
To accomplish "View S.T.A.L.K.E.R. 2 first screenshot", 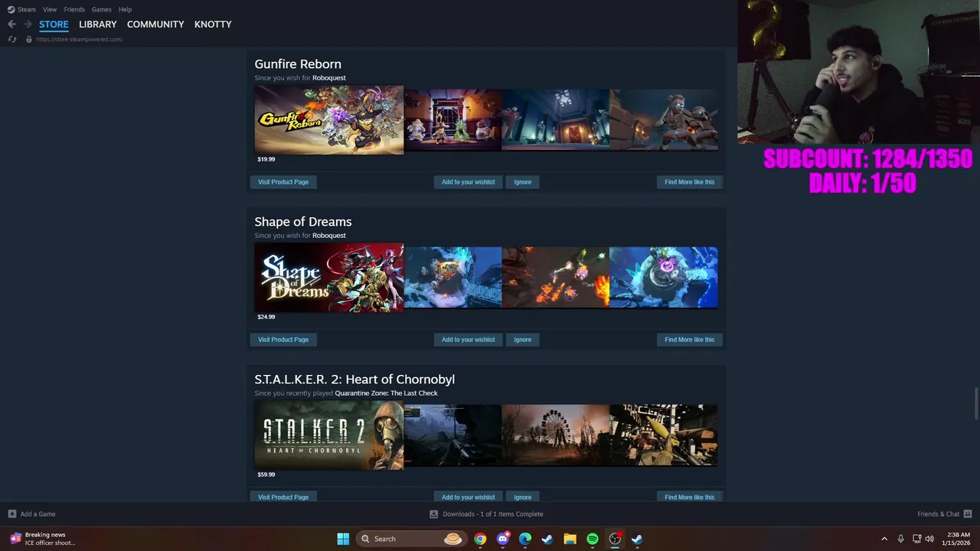I will point(453,435).
